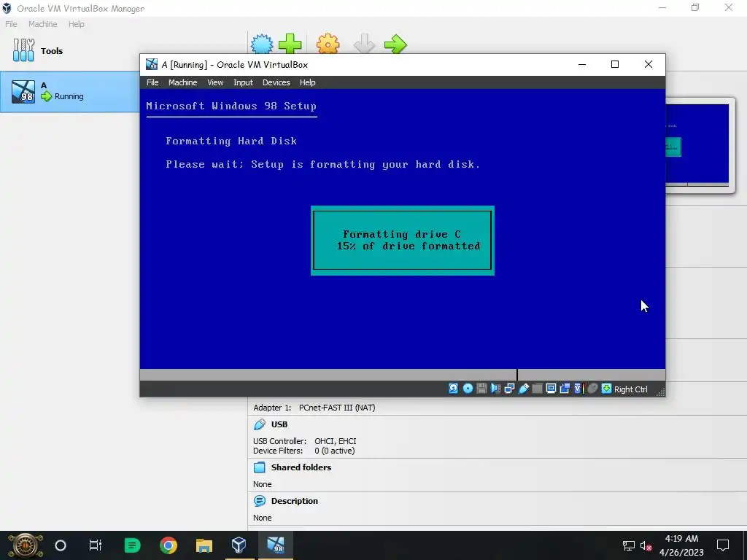
Task: Open the Manager window's File menu
Action: coord(11,24)
